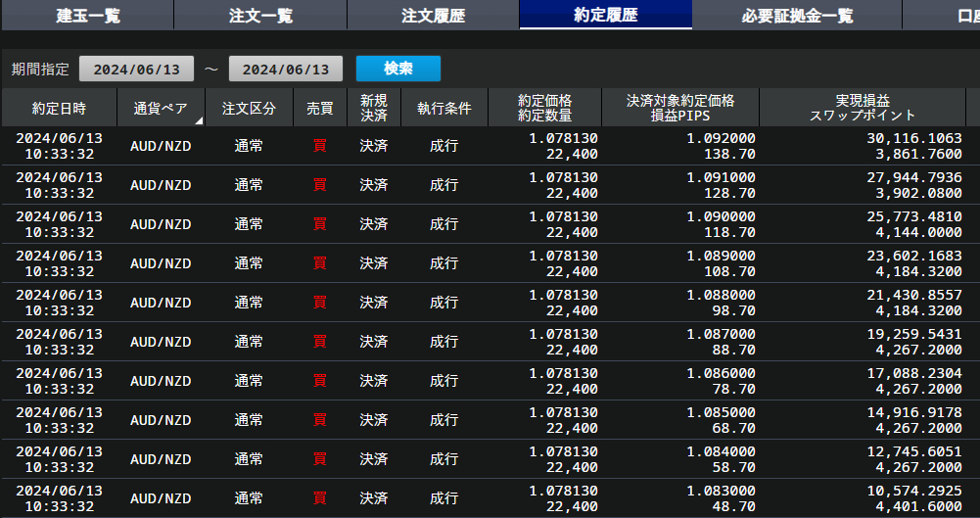Click the PIPS value 128.70

pos(729,193)
